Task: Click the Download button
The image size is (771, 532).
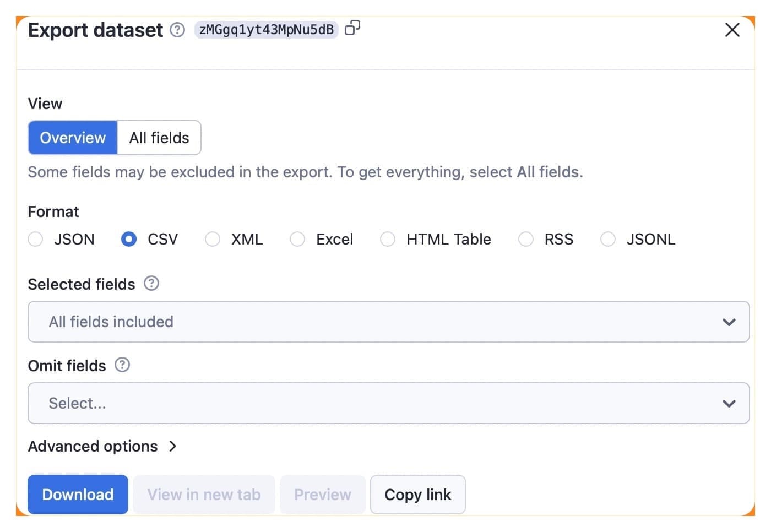Action: (x=77, y=494)
